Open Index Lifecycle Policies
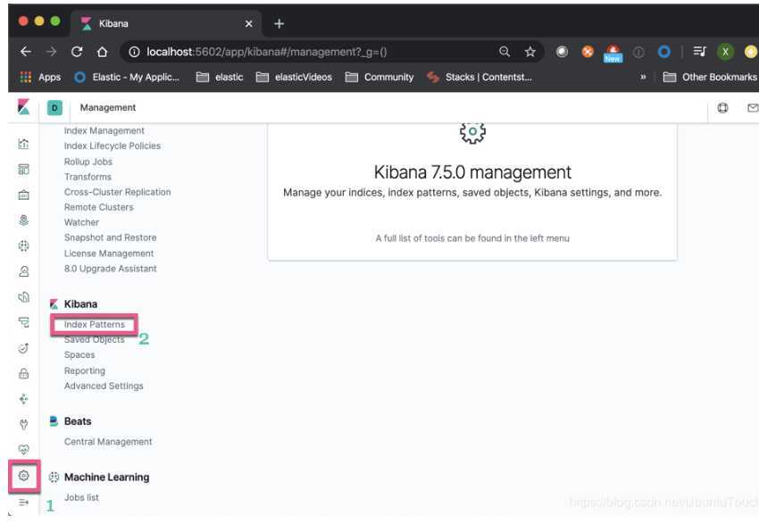This screenshot has width=759, height=532. point(113,145)
